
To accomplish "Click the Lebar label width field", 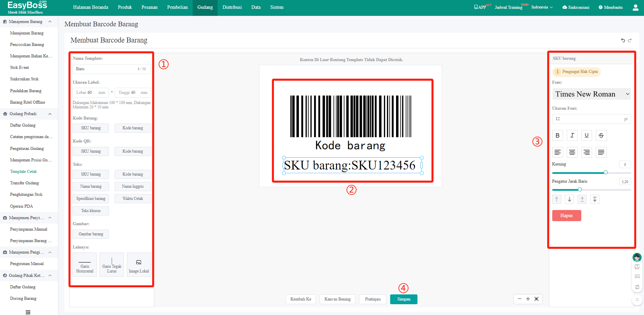I will 91,93.
